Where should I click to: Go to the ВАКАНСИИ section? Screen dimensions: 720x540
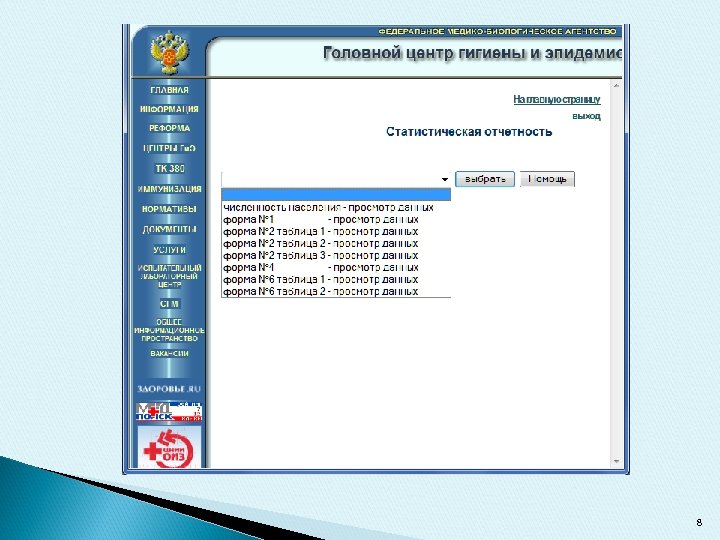[x=169, y=354]
